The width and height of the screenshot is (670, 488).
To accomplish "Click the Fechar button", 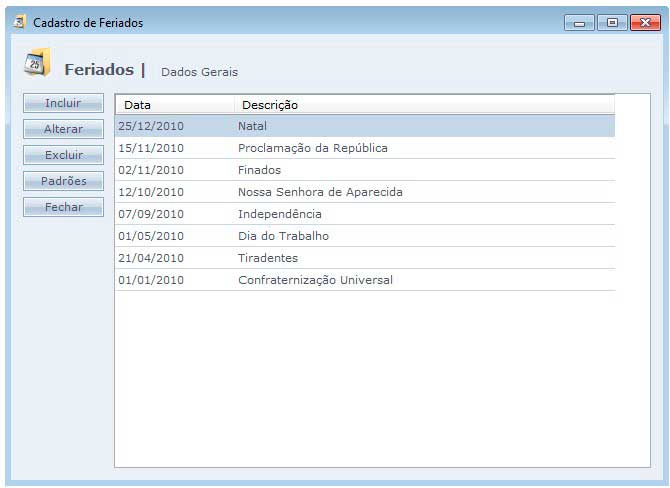I will tap(63, 207).
